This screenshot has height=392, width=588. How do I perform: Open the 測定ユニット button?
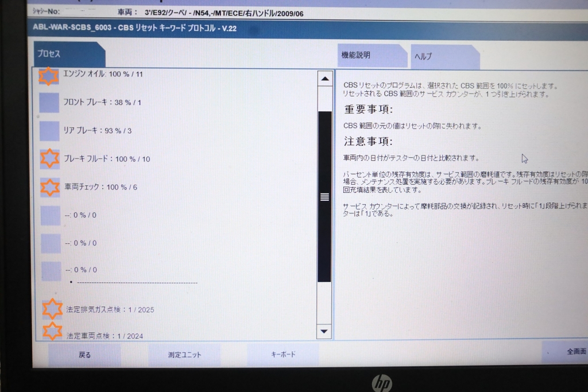(184, 355)
